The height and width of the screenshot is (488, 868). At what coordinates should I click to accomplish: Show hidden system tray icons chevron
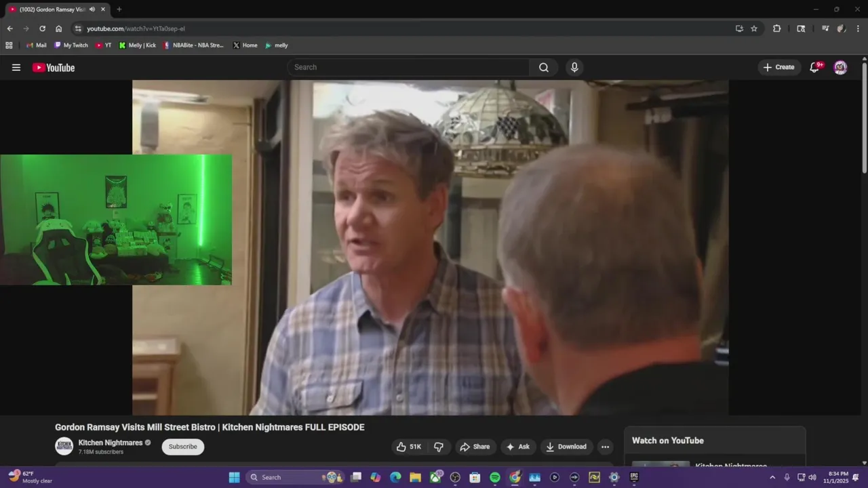click(x=772, y=477)
